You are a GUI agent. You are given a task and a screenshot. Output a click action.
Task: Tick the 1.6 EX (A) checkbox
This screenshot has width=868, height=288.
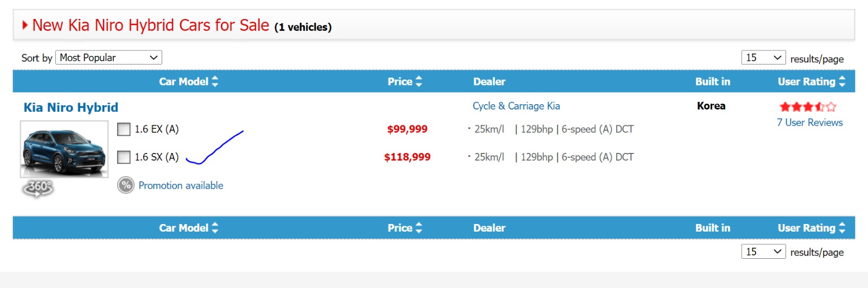coord(124,129)
